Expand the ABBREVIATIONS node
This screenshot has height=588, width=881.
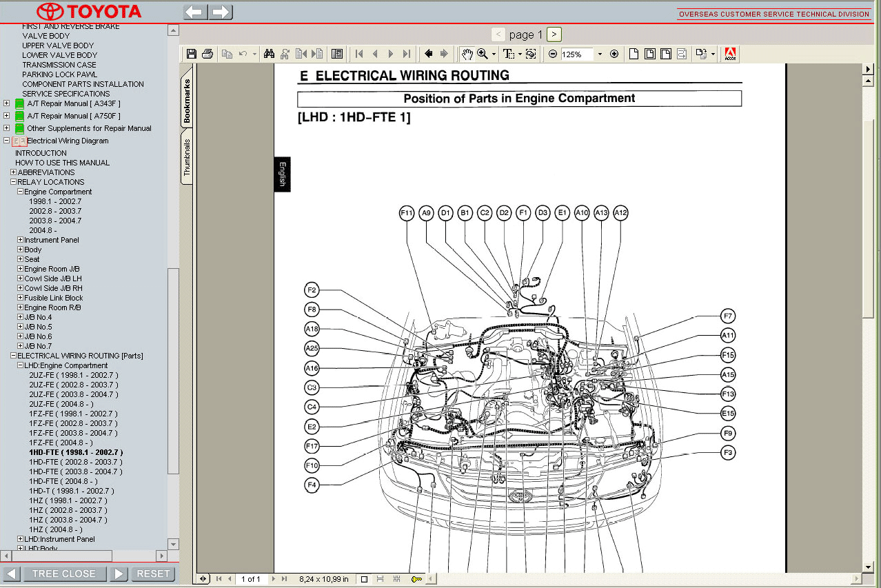coord(13,172)
